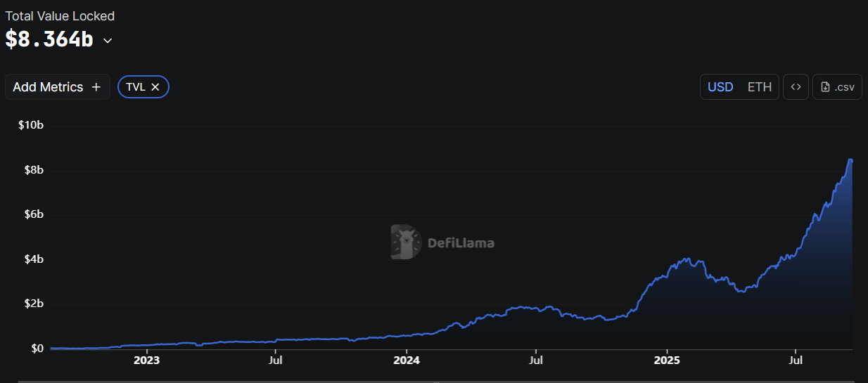Download chart data as .csv
This screenshot has width=868, height=383.
click(x=837, y=87)
